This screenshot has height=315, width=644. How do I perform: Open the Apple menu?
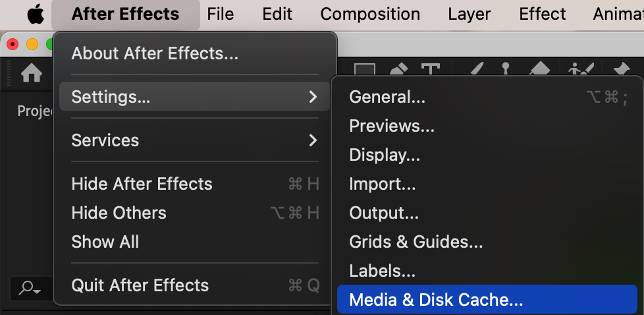click(x=35, y=14)
